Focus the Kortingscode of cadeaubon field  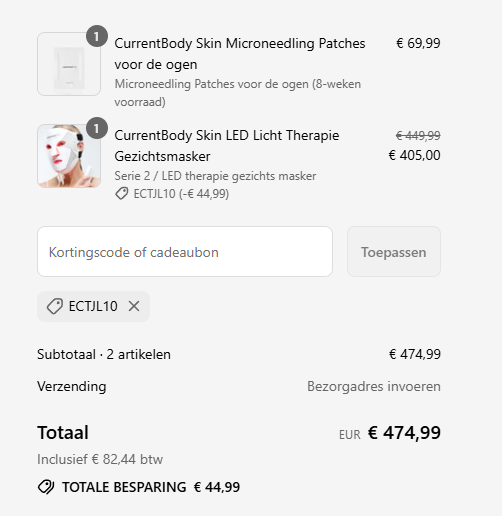point(185,252)
